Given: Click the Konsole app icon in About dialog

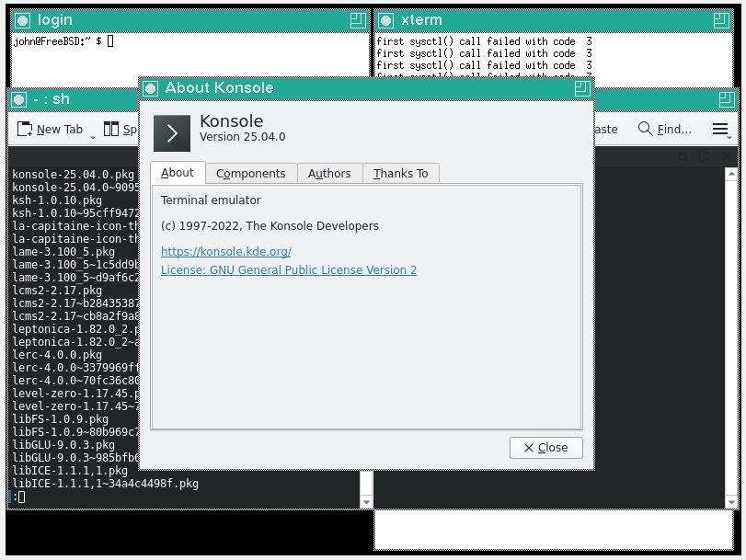Looking at the screenshot, I should 172,133.
